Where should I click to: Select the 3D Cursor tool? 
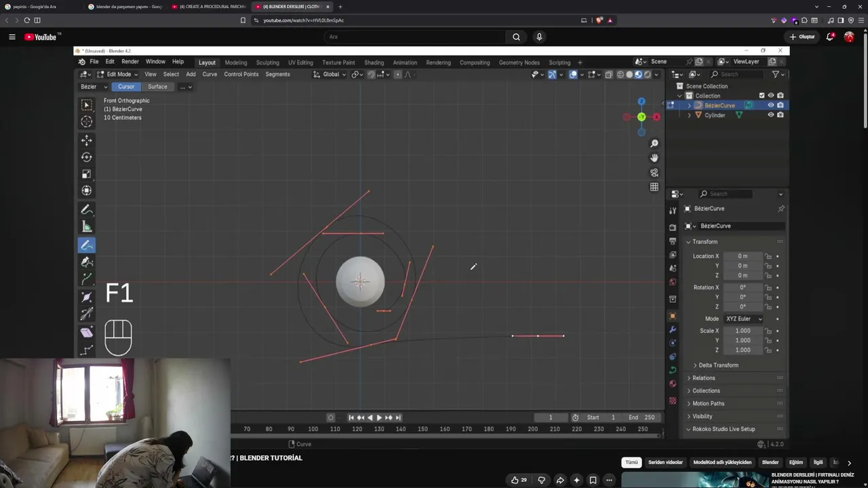point(87,121)
